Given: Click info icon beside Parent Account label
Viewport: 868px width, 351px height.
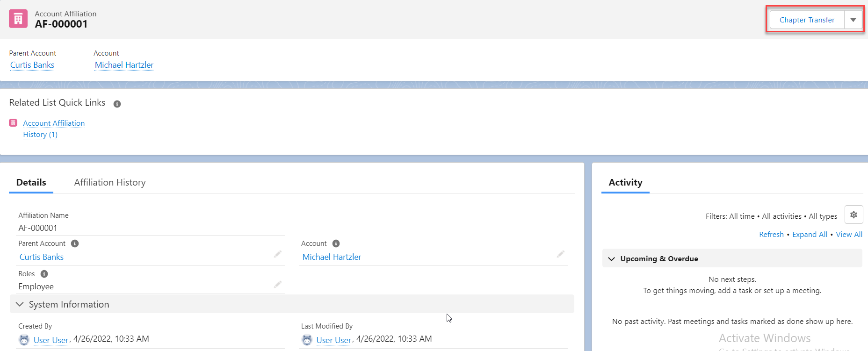Looking at the screenshot, I should pos(75,244).
